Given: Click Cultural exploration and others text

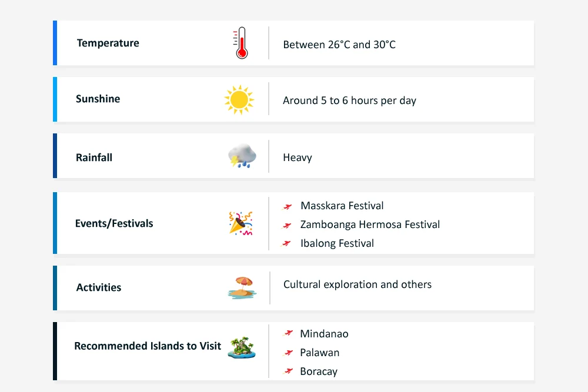Looking at the screenshot, I should [358, 284].
